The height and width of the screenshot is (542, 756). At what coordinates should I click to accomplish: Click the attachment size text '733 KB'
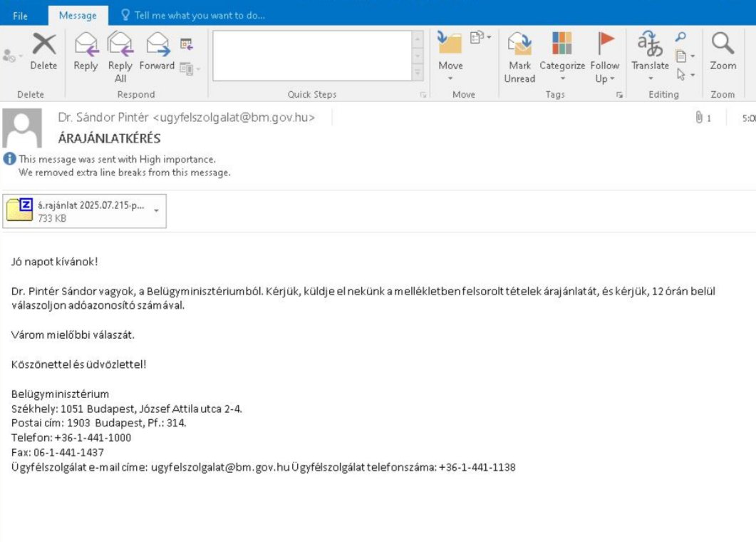52,218
